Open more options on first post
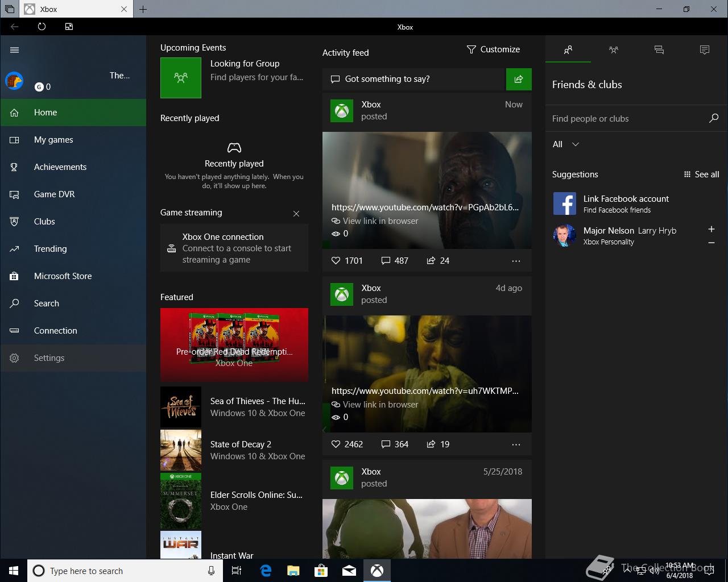Screen dimensions: 728x582 point(516,261)
